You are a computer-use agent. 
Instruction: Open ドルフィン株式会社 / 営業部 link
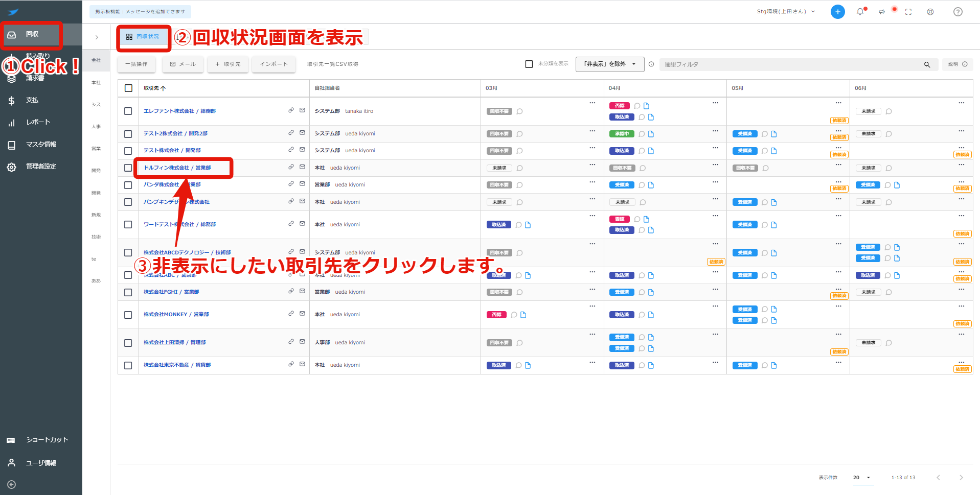click(x=177, y=168)
